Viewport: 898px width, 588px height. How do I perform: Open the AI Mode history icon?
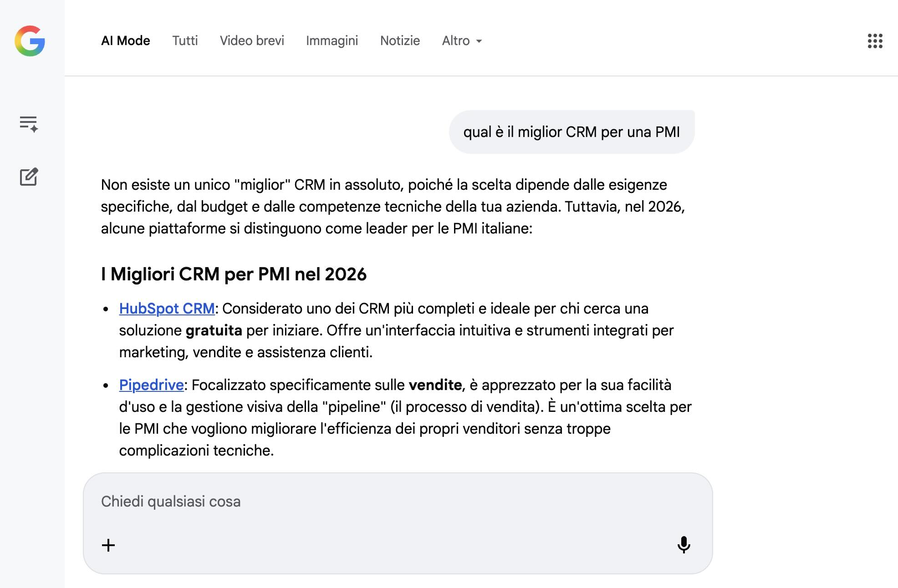pyautogui.click(x=29, y=124)
